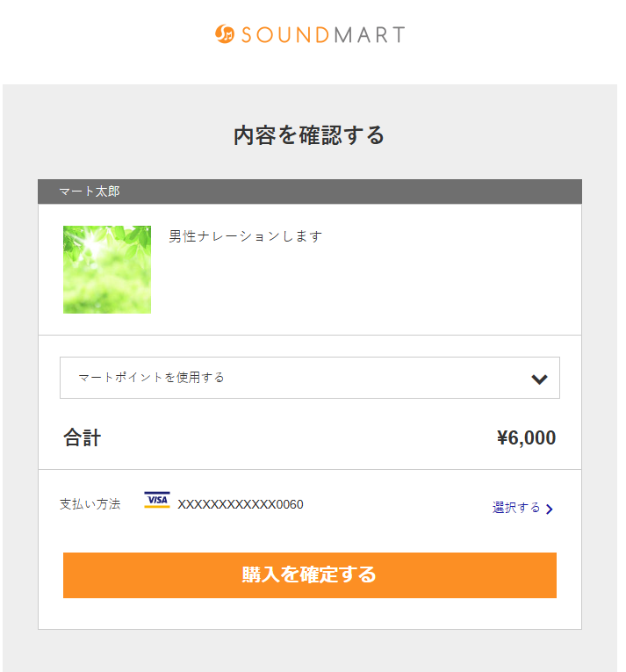The width and height of the screenshot is (626, 672).
Task: Click the 男性ナレーションします product title
Action: point(246,236)
